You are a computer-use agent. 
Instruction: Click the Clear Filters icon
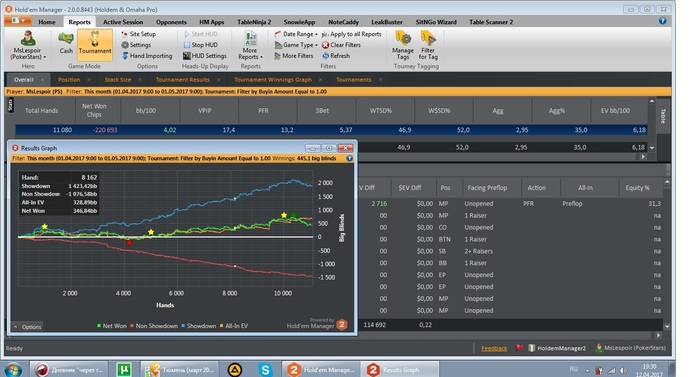(325, 45)
